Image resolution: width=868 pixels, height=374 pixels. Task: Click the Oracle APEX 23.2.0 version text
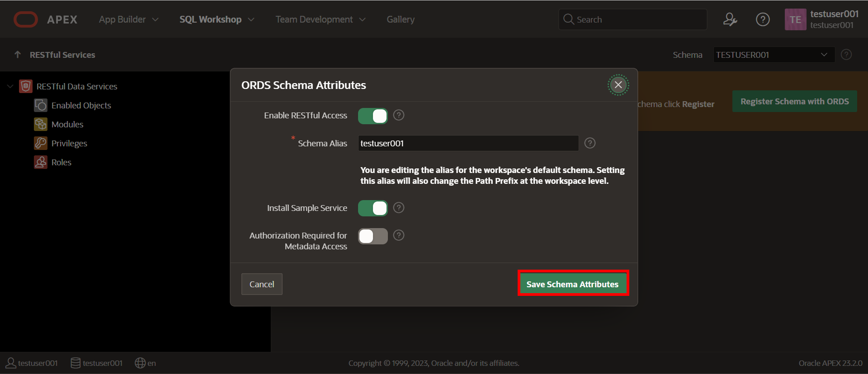click(x=830, y=363)
